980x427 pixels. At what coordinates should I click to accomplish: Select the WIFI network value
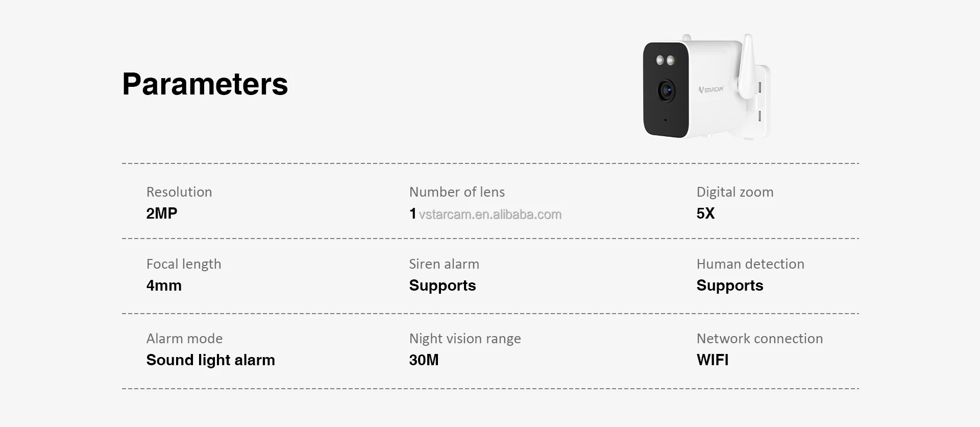pos(712,360)
